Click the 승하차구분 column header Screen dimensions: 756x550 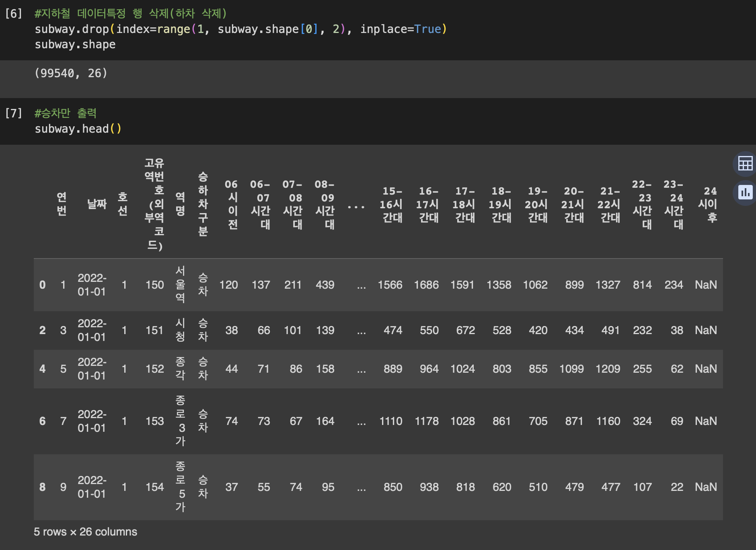(203, 204)
